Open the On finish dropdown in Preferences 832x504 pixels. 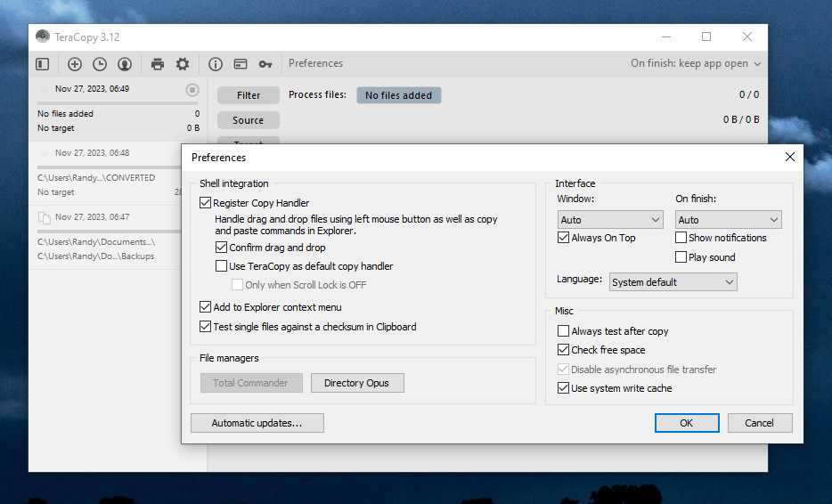pyautogui.click(x=729, y=220)
